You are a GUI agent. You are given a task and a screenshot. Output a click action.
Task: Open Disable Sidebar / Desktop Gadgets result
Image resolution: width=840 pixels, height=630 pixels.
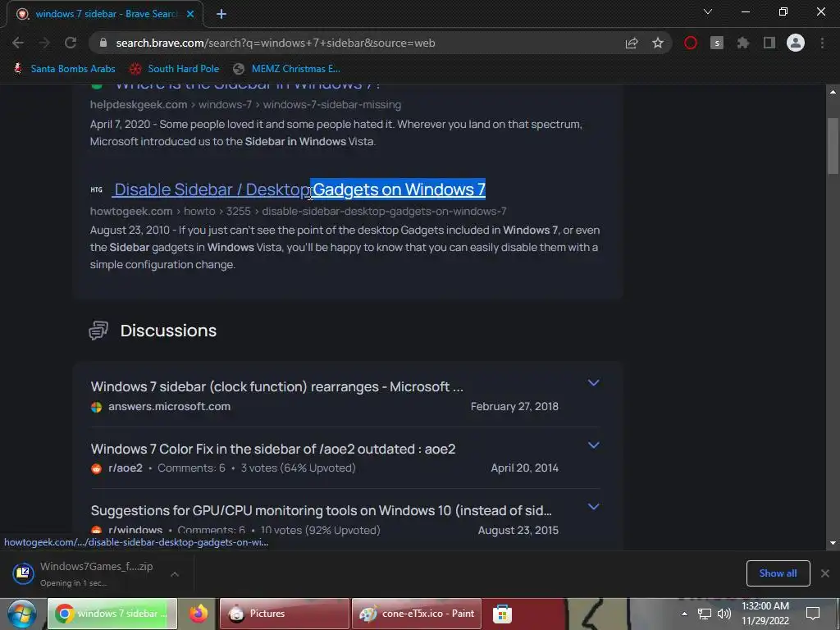[x=299, y=189]
